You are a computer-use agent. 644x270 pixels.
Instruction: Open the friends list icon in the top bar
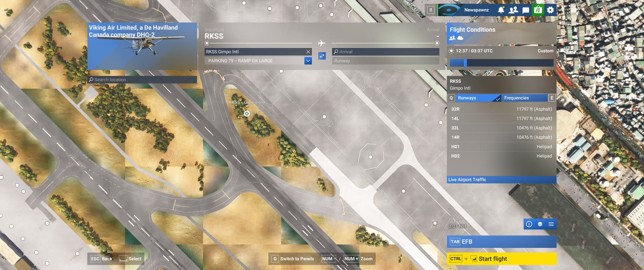point(513,10)
